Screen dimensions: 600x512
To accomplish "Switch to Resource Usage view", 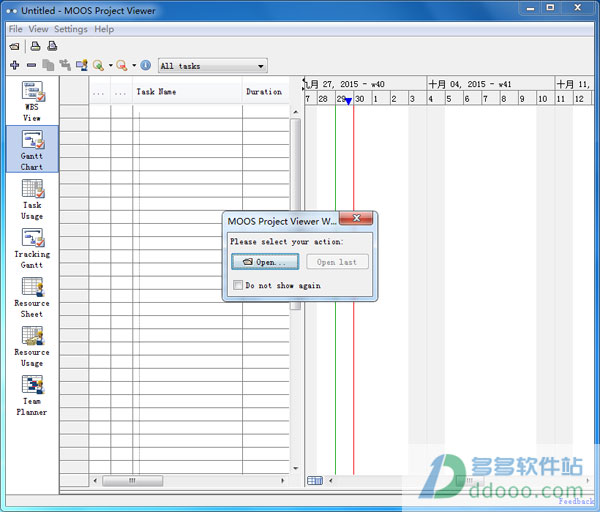I will 32,346.
